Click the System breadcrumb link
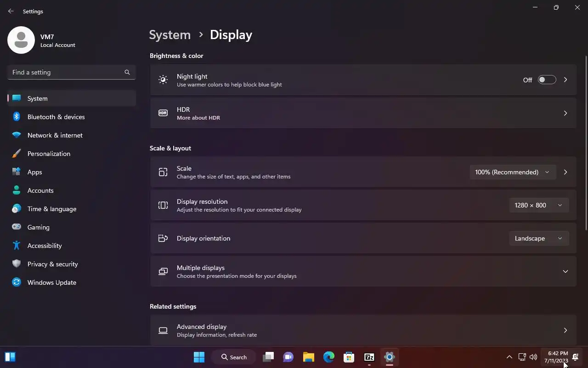 tap(170, 35)
